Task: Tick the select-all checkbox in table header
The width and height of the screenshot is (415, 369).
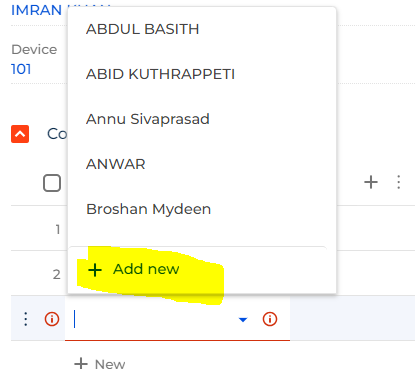Action: [52, 183]
